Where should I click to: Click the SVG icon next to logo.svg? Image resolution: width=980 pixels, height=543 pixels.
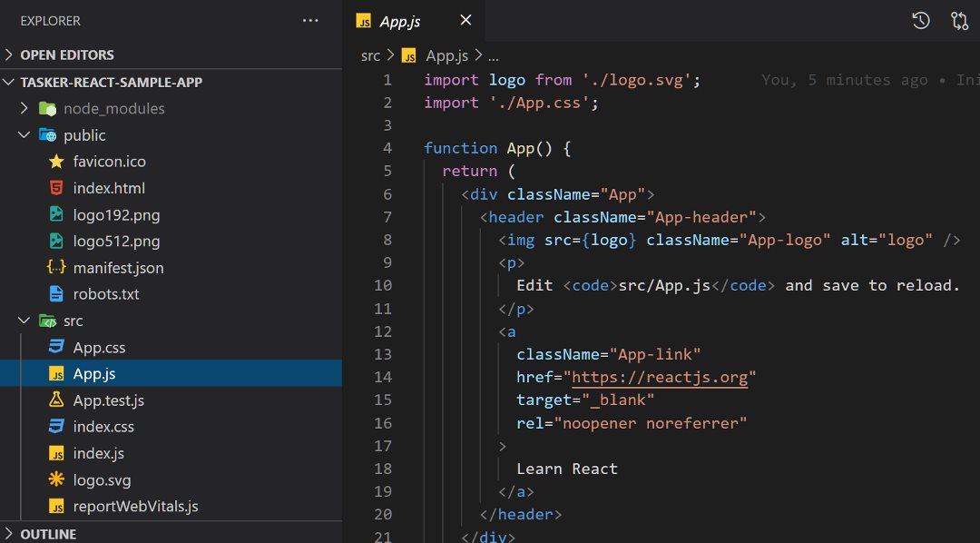(x=56, y=479)
